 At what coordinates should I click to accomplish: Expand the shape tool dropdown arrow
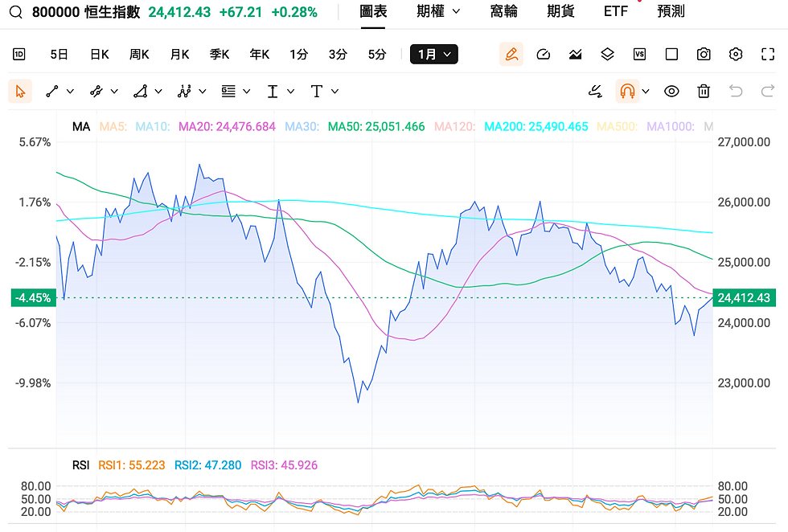[x=158, y=92]
